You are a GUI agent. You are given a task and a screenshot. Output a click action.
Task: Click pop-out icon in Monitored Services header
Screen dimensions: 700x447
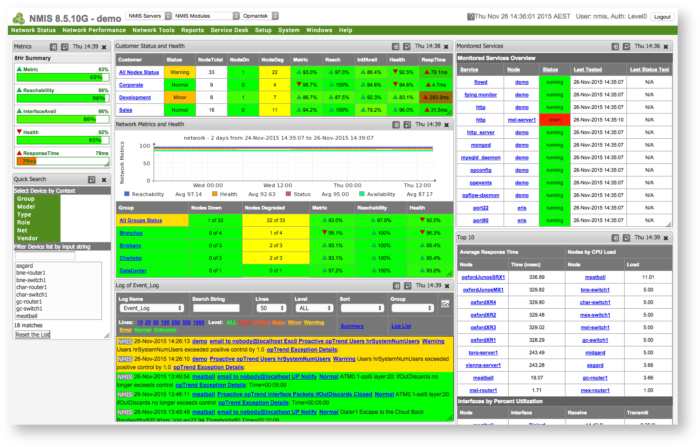coord(626,46)
